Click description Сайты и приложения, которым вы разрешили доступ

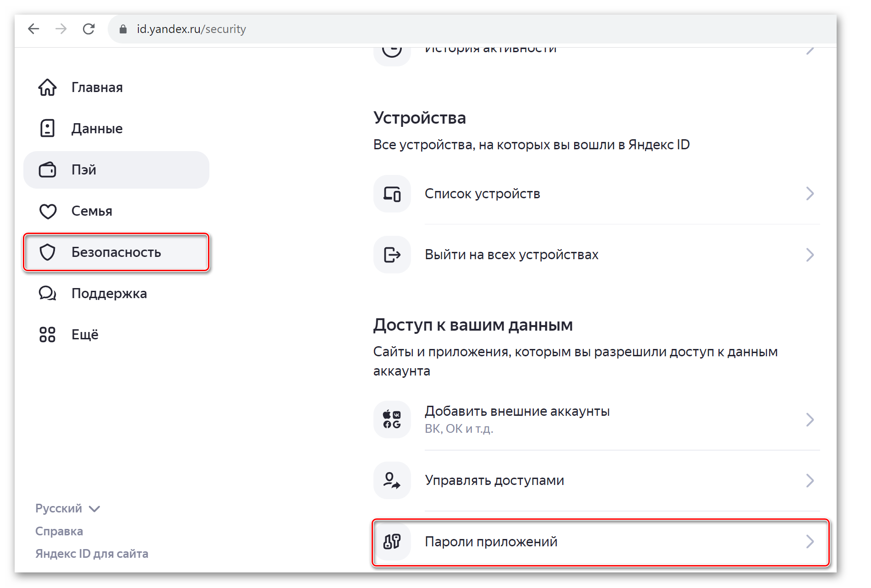pos(575,361)
